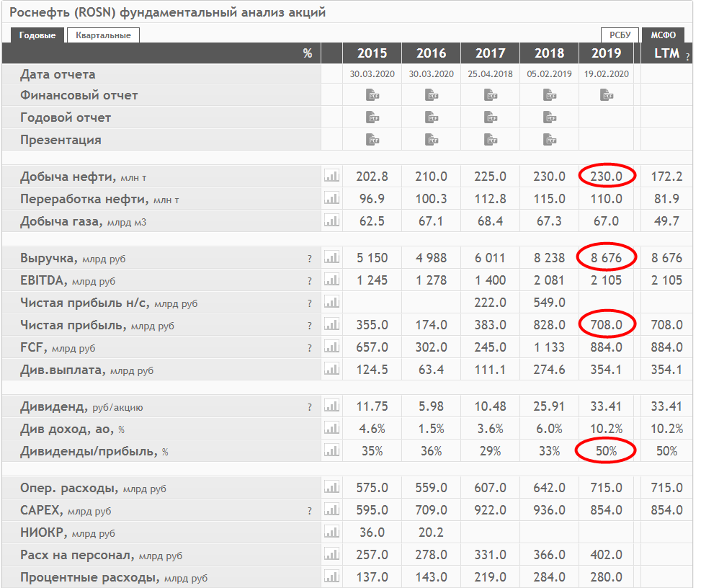Show chart for Опер. расходы row

331,487
